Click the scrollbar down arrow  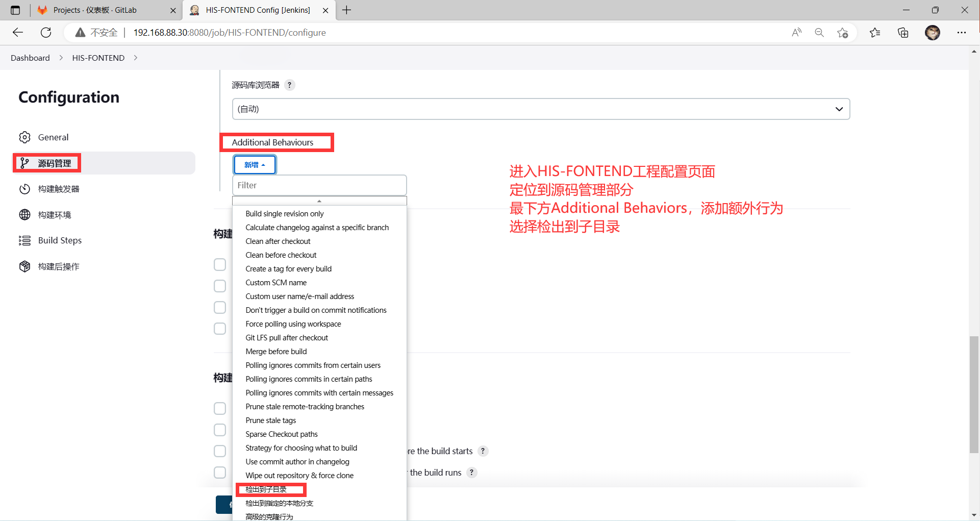click(974, 515)
